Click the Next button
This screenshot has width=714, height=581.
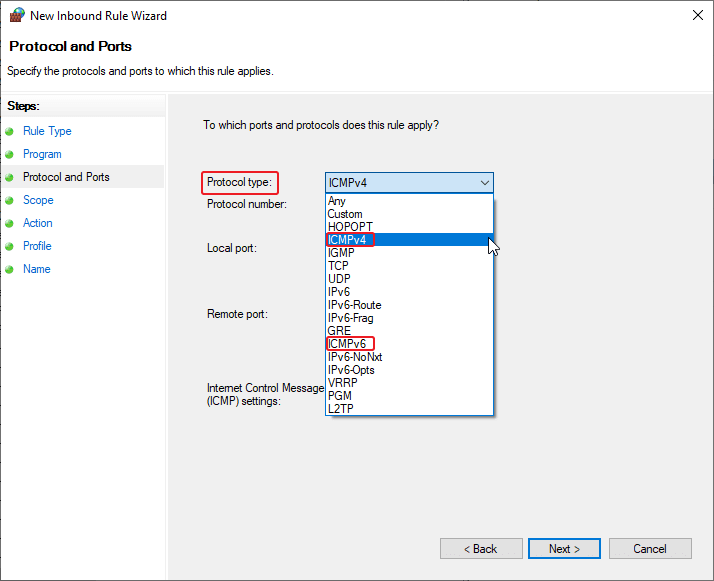click(564, 549)
